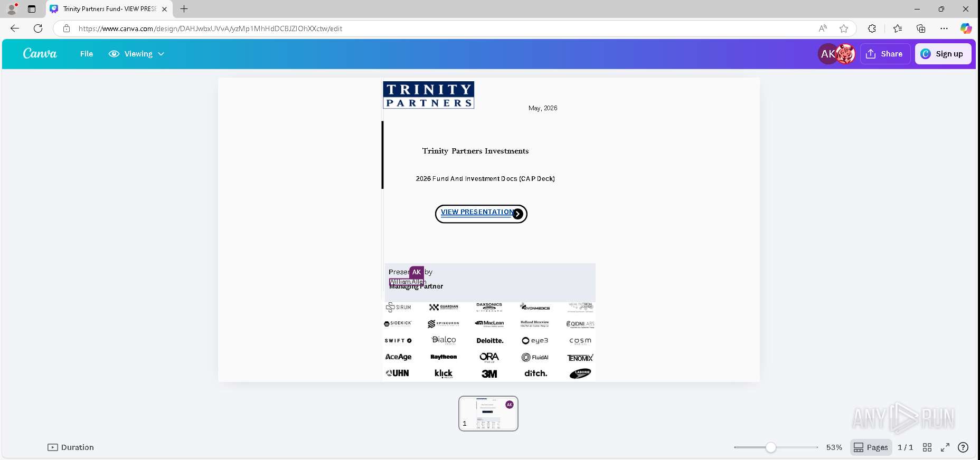The width and height of the screenshot is (980, 460).
Task: View site information lock icon
Action: tap(67, 28)
